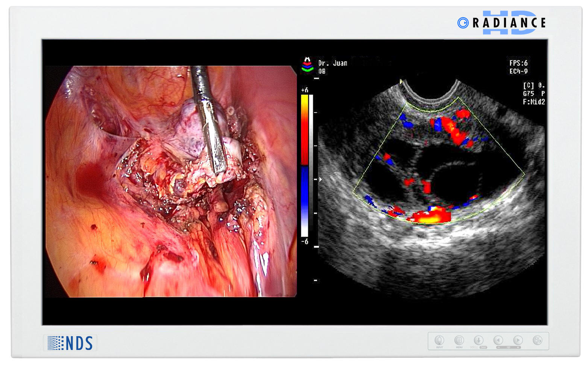The height and width of the screenshot is (368, 588).
Task: Click the laparoscopic video image pane
Action: [171, 182]
